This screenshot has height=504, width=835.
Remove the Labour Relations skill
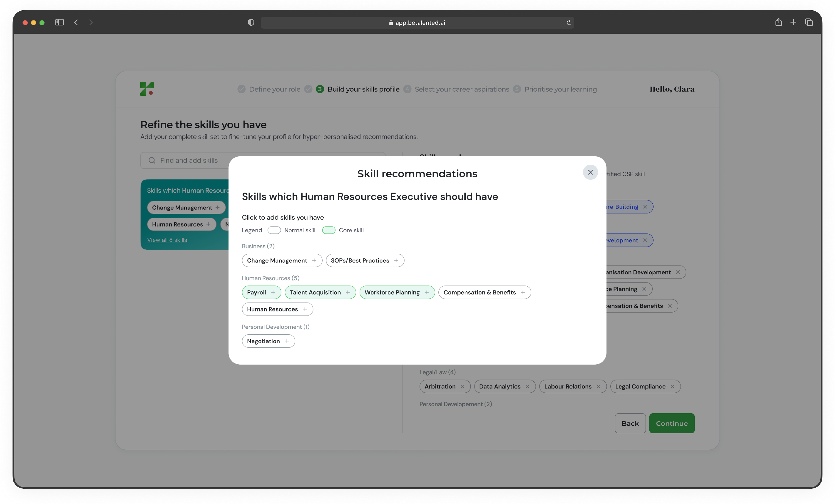598,386
